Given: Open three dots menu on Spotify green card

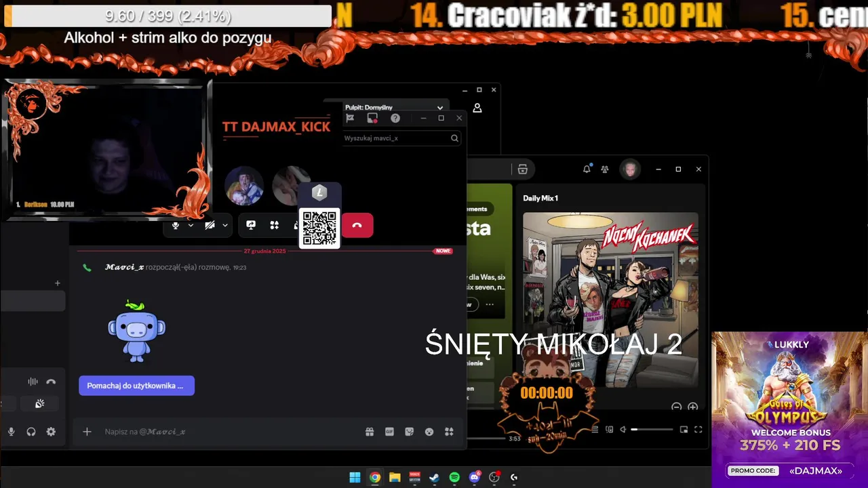Looking at the screenshot, I should (490, 304).
